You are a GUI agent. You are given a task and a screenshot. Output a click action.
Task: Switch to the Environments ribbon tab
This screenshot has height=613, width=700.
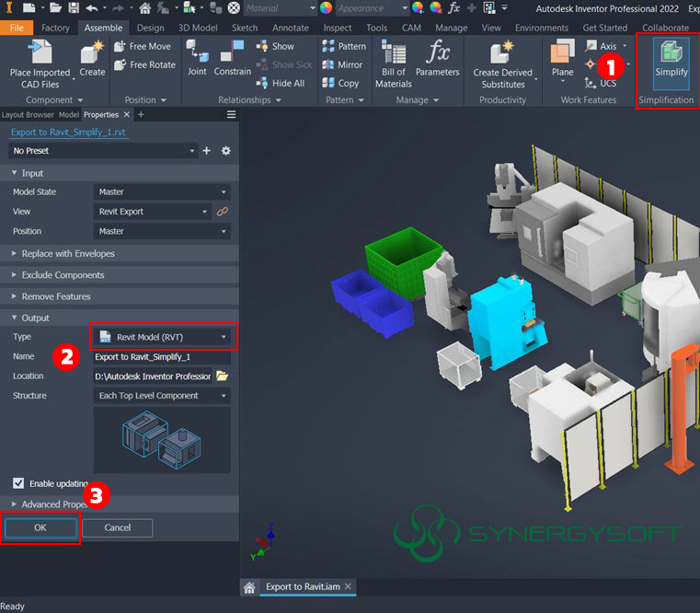542,28
